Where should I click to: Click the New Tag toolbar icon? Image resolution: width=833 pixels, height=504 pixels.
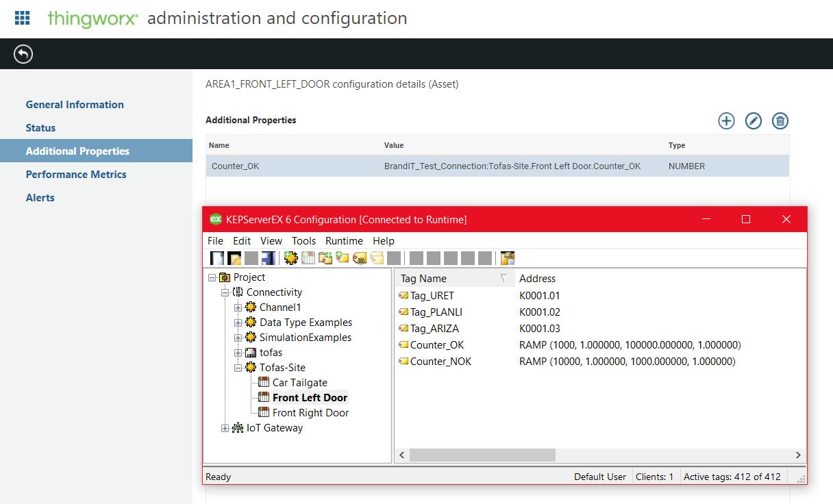click(343, 258)
